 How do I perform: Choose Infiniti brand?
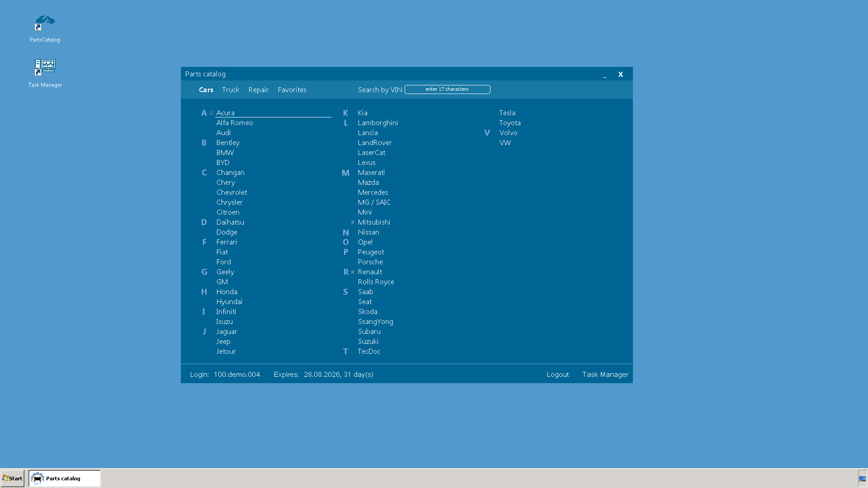226,312
